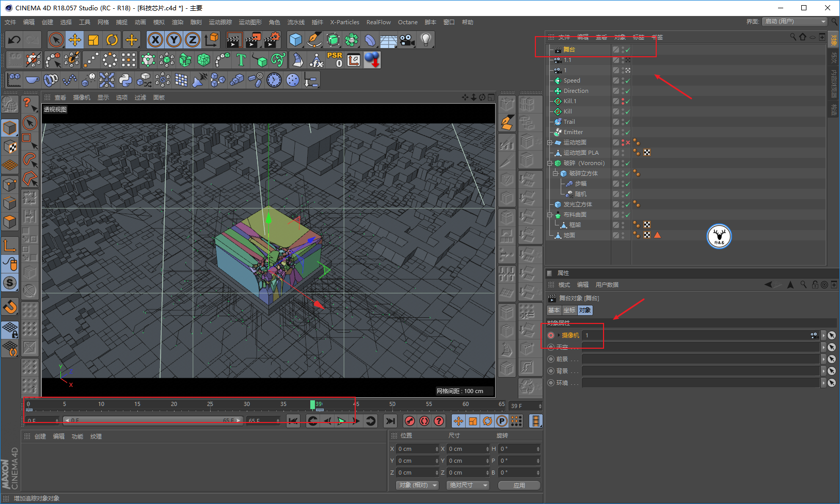
Task: Collapse the 破碎立方体 tree node
Action: pyautogui.click(x=556, y=173)
